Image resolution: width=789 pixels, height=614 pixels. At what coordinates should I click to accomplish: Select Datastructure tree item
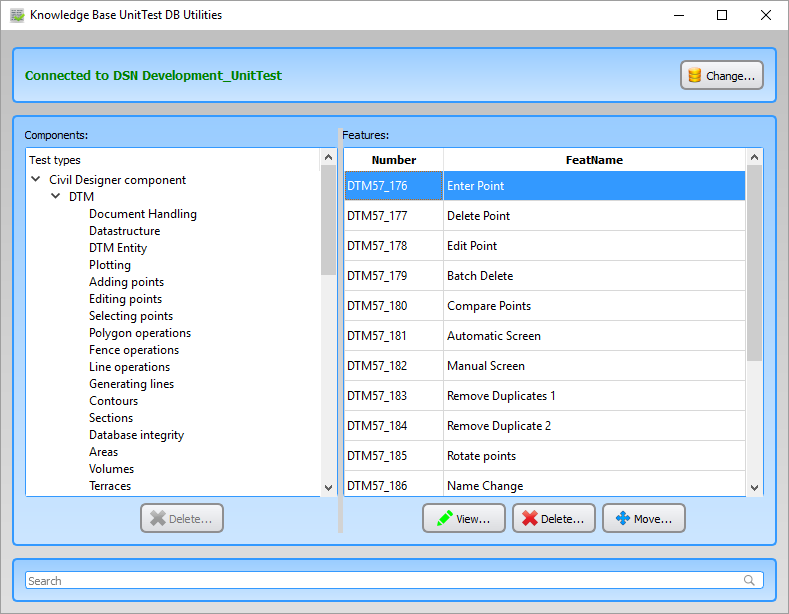tap(125, 231)
